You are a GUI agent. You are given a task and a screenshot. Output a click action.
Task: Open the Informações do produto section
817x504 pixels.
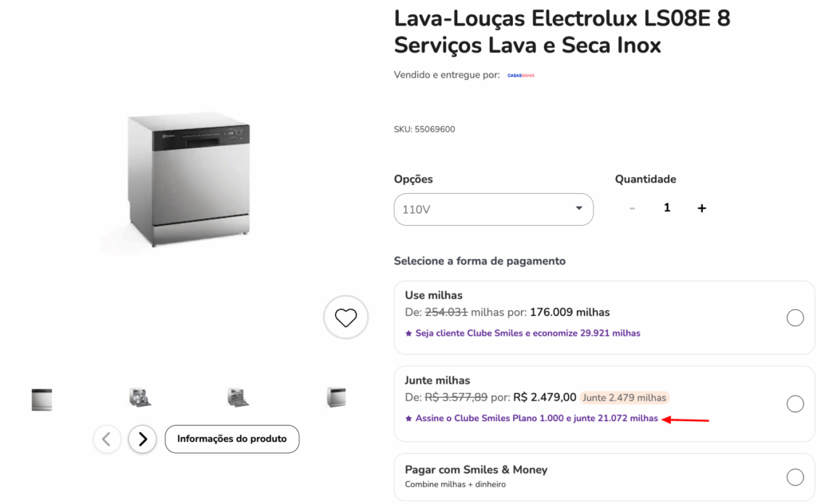(231, 439)
